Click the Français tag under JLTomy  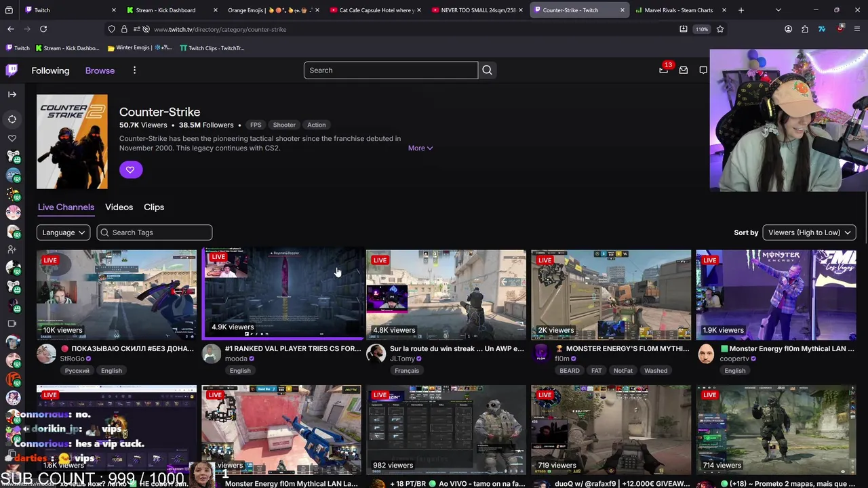click(407, 371)
